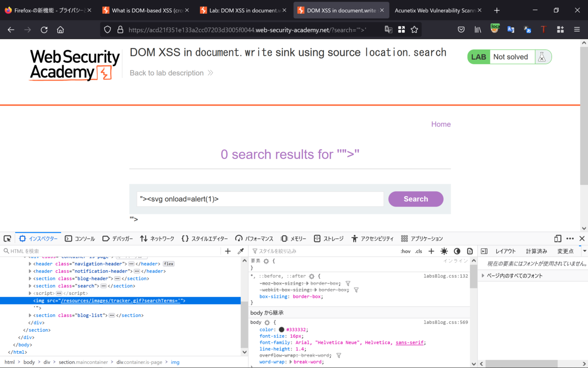The width and height of the screenshot is (588, 368).
Task: Toggle the .cls classes panel
Action: (x=418, y=251)
